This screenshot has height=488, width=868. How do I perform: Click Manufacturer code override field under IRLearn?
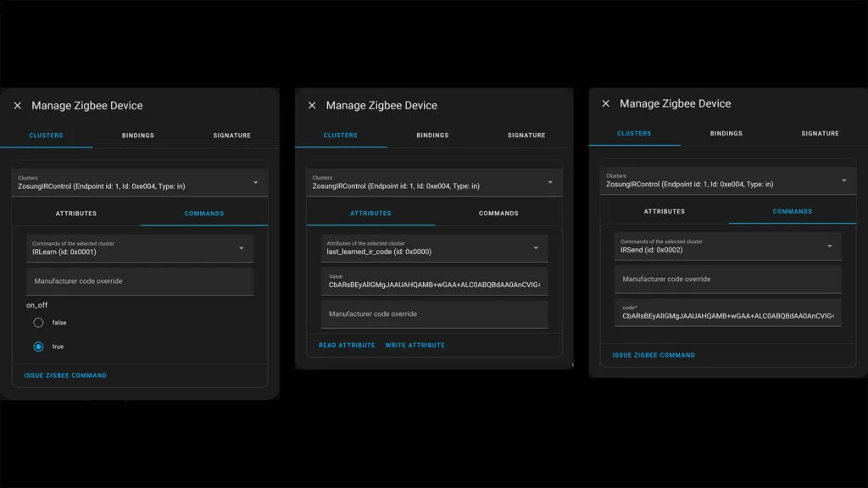pyautogui.click(x=140, y=281)
